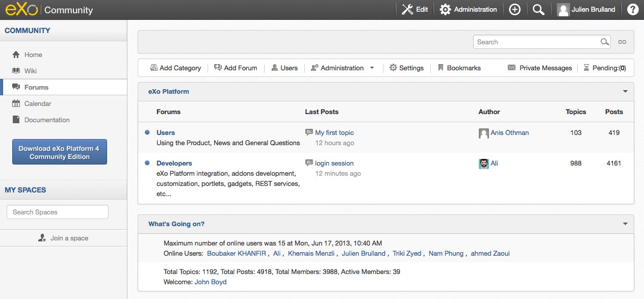Click Ali's avatar thumbnail

pos(484,164)
